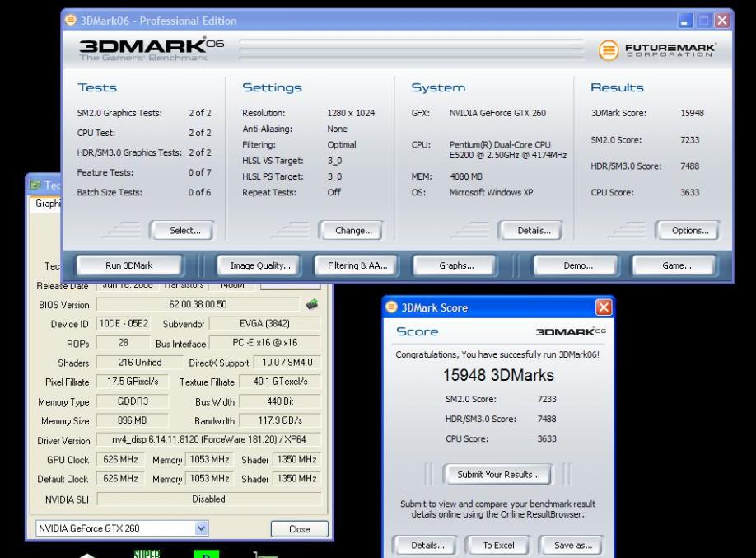The width and height of the screenshot is (756, 558).
Task: Click the Resolution value 1280 x 1024
Action: coord(351,113)
